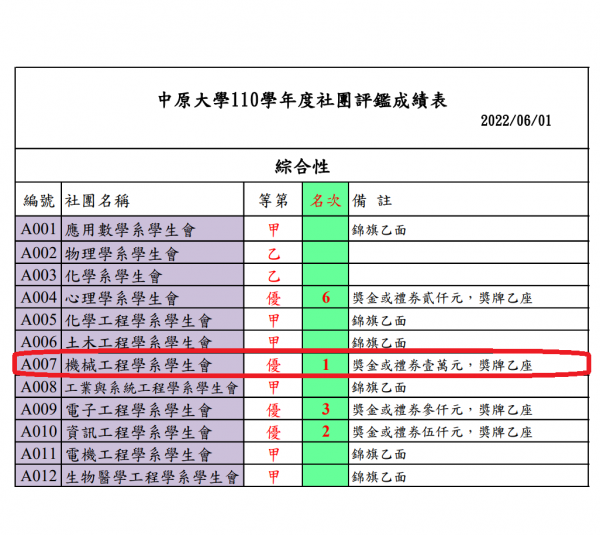Image resolution: width=600 pixels, height=535 pixels.
Task: Click rank 6 in row A004
Action: (x=326, y=297)
